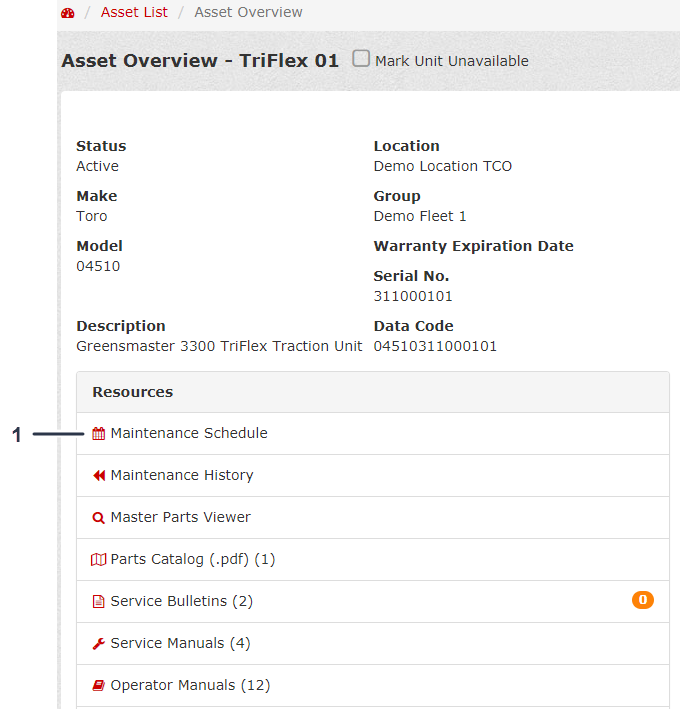Click the dashboard icon in breadcrumb
This screenshot has width=680, height=709.
(x=68, y=13)
